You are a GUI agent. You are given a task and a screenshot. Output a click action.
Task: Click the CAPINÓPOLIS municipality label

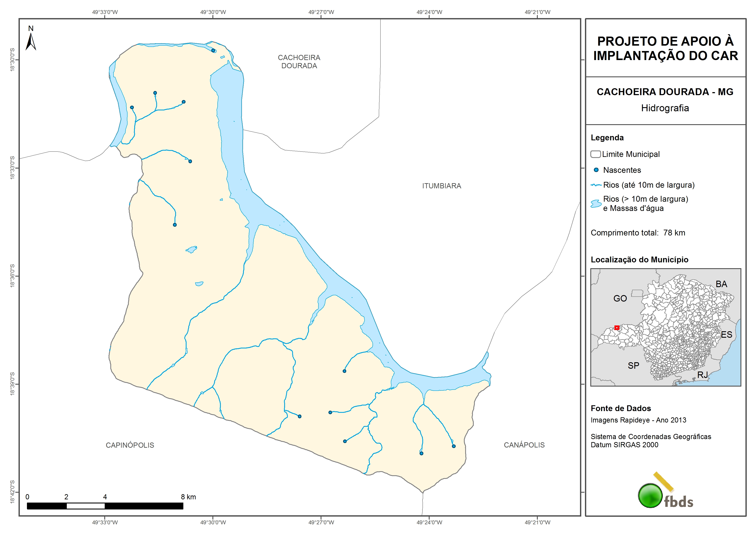[x=130, y=445]
